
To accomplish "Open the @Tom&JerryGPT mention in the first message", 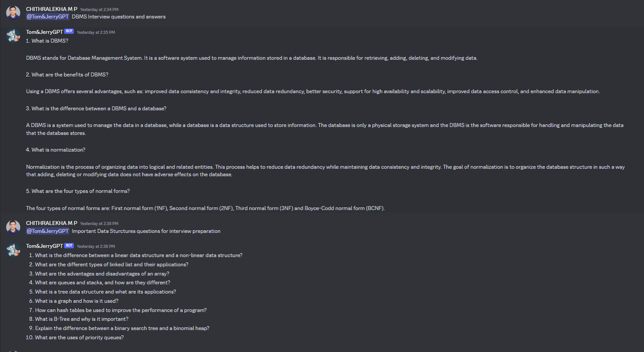I will click(x=47, y=16).
